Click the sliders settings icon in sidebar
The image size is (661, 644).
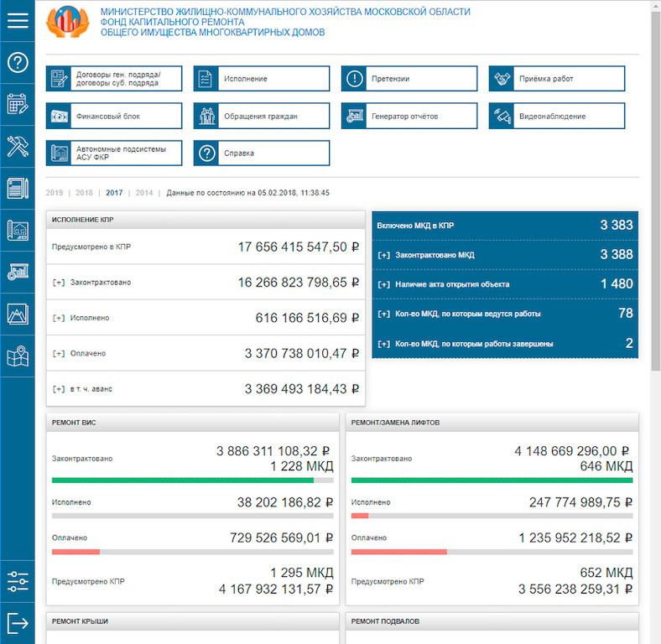pyautogui.click(x=17, y=580)
